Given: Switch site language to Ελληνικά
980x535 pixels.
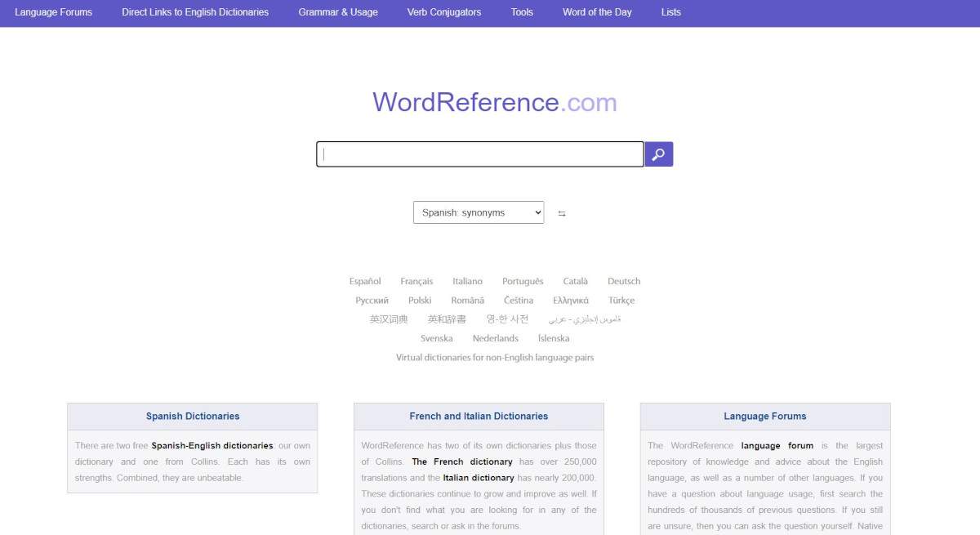Looking at the screenshot, I should click(x=571, y=301).
